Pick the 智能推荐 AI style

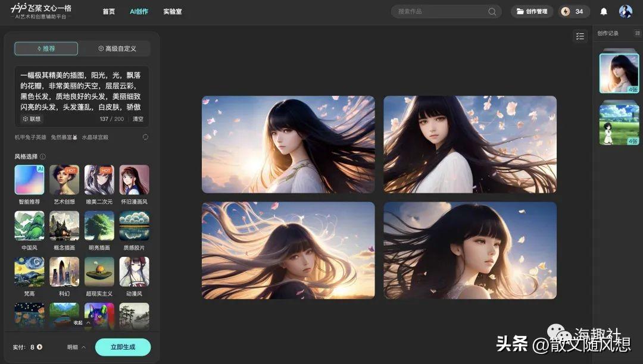point(29,180)
